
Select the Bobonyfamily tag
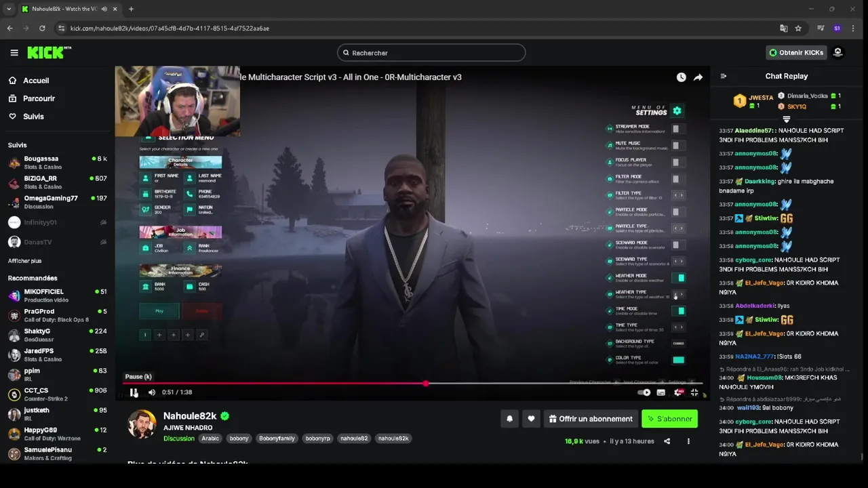point(277,439)
